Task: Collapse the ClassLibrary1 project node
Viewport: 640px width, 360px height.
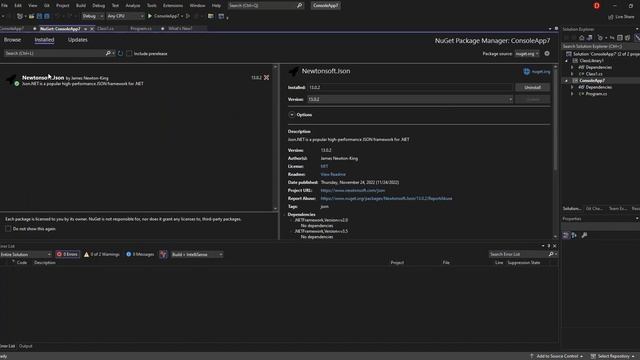Action: pos(567,61)
